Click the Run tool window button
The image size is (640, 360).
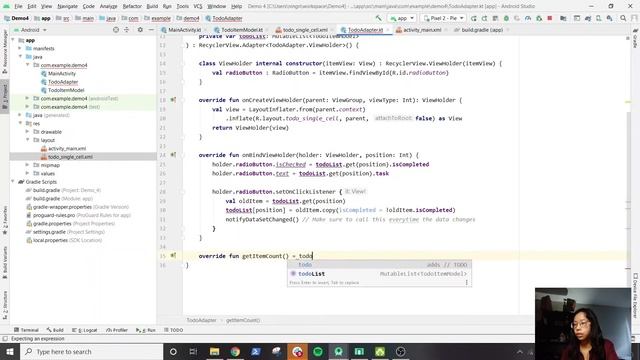click(146, 330)
